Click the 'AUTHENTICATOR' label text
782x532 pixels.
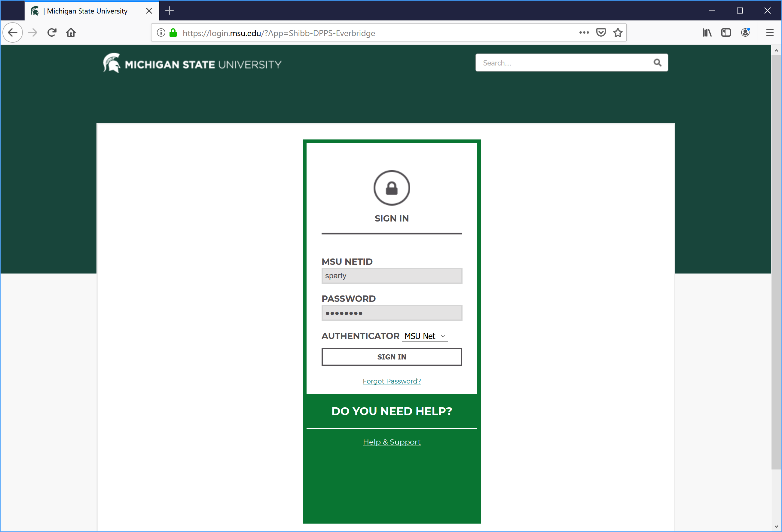tap(360, 336)
